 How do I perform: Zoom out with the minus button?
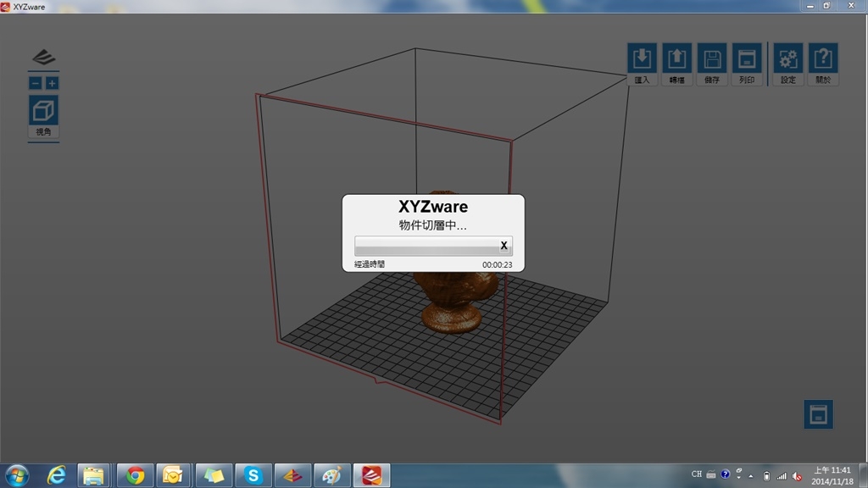(36, 84)
